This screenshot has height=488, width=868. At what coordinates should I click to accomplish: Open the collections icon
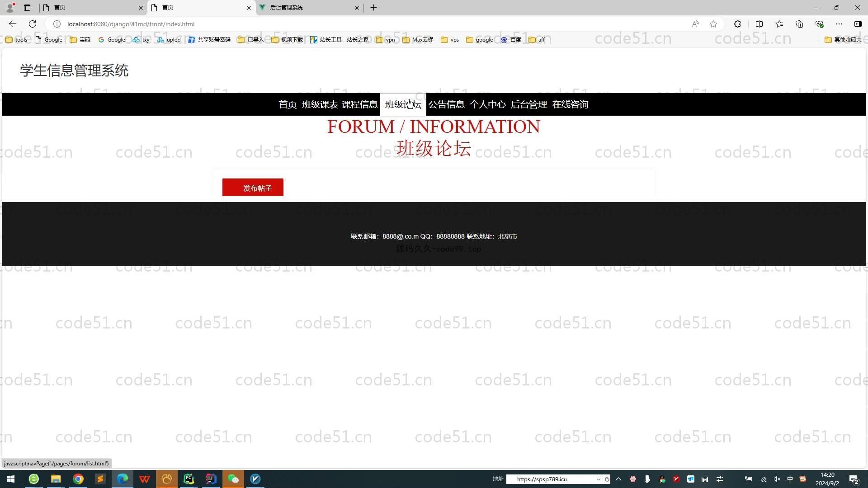pos(799,24)
